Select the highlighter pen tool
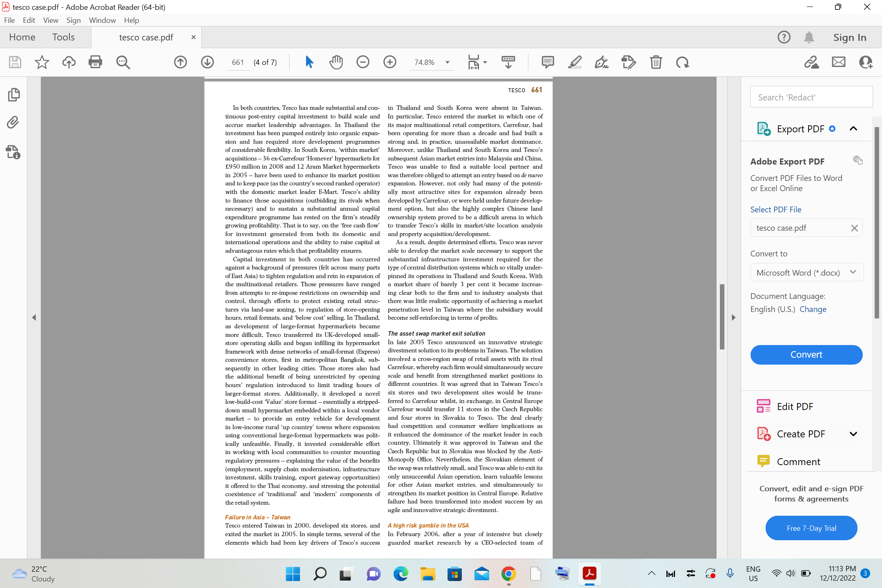Screen dimensions: 882x588 pos(575,62)
